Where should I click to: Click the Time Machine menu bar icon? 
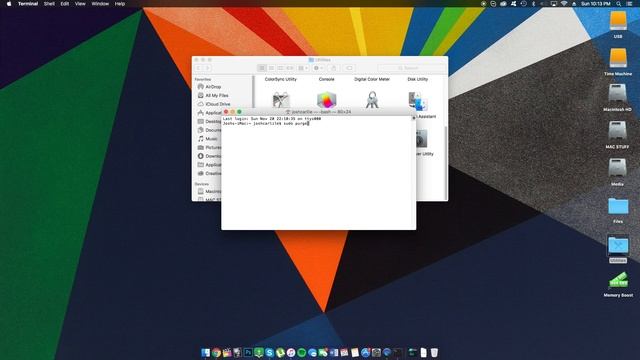coord(523,4)
